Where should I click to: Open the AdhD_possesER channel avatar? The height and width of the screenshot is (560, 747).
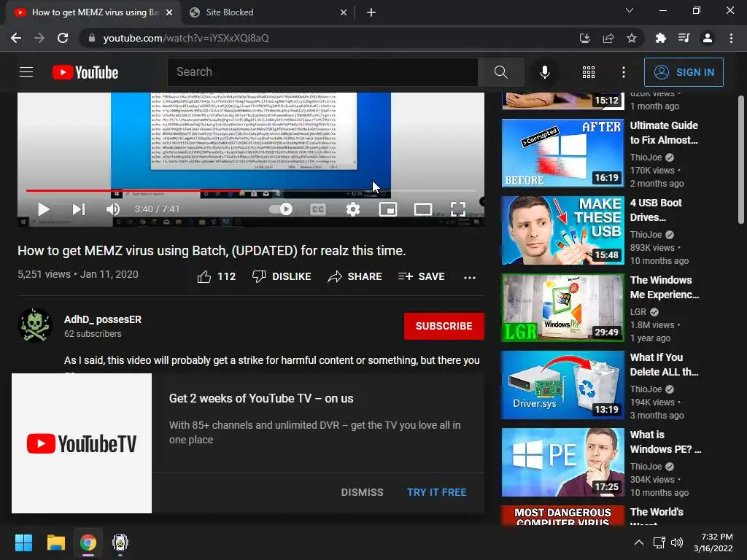tap(35, 325)
